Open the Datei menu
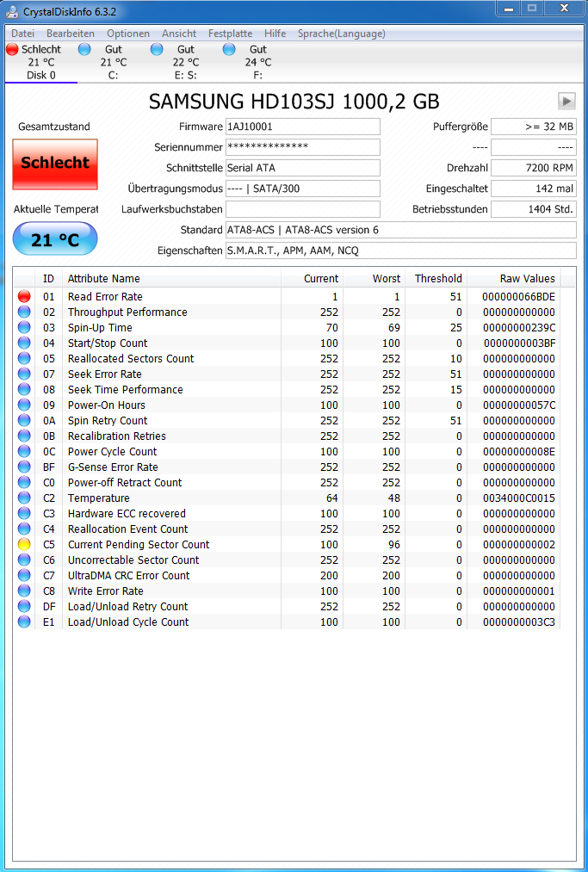588x872 pixels. (x=22, y=34)
